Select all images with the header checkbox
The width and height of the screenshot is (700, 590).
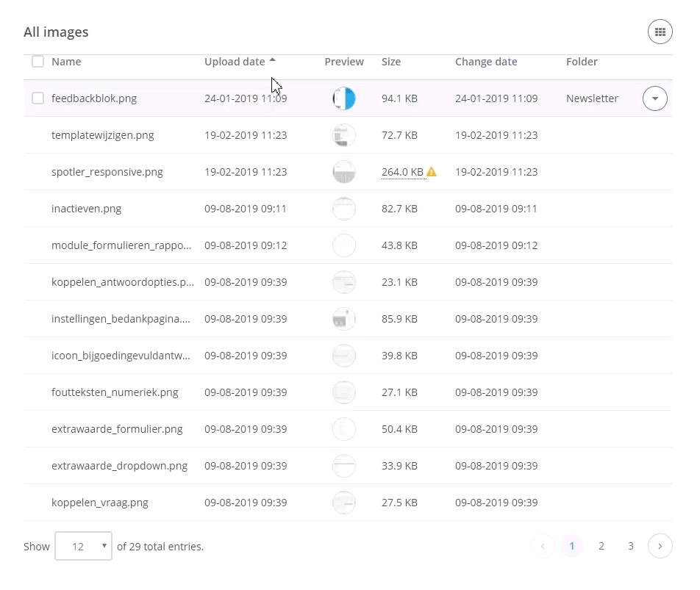(x=37, y=62)
